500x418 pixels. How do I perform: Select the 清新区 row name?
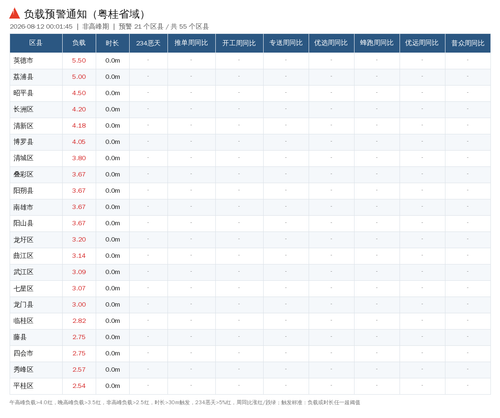tap(23, 126)
